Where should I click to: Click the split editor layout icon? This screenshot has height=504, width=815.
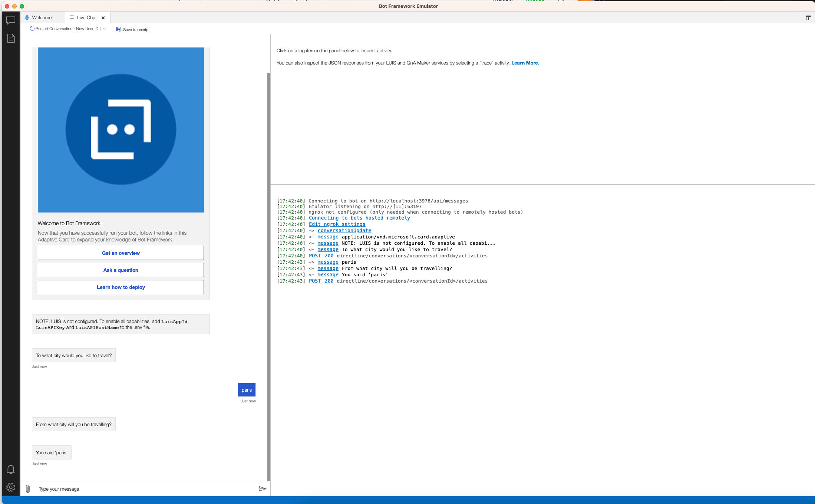tap(808, 18)
